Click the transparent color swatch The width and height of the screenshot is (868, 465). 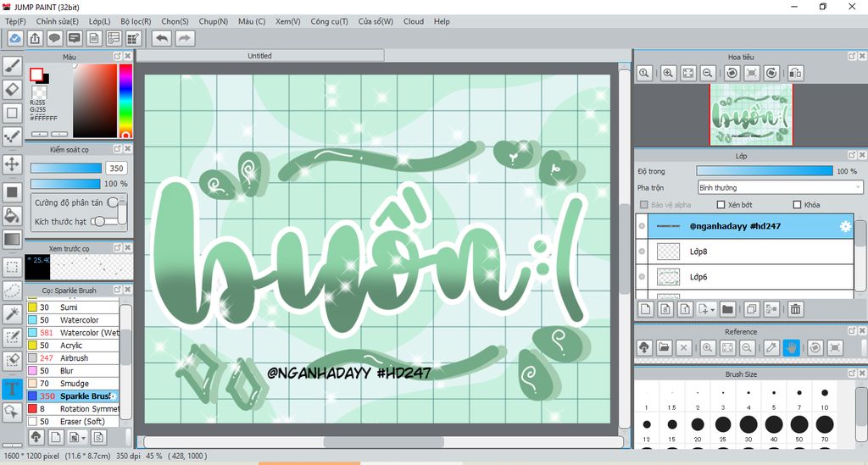39,92
